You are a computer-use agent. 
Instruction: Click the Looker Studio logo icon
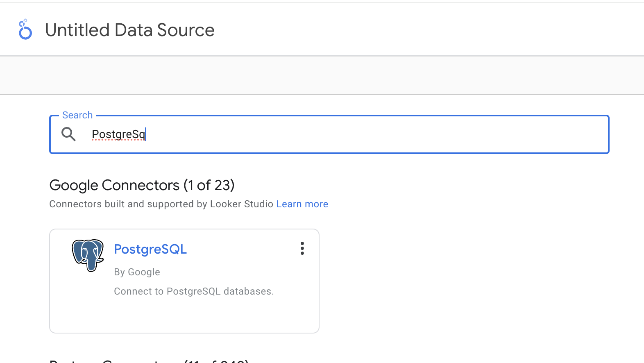click(25, 29)
